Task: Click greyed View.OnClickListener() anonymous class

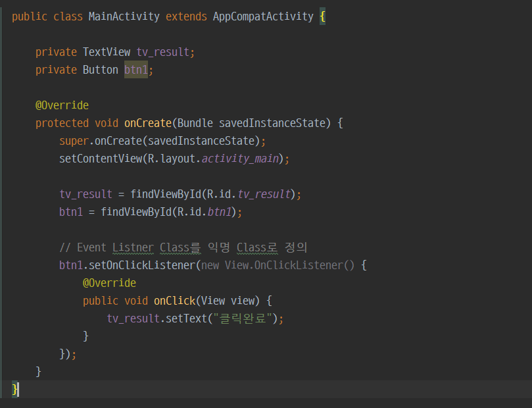Action: pyautogui.click(x=289, y=265)
